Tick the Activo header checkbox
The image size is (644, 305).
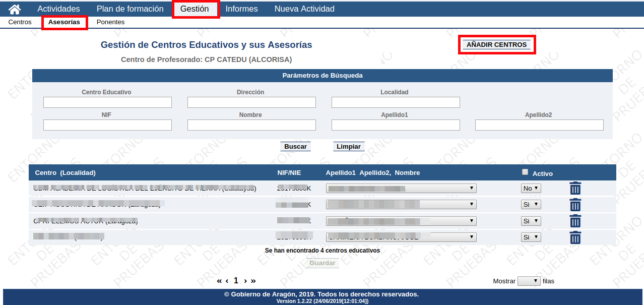coord(525,172)
